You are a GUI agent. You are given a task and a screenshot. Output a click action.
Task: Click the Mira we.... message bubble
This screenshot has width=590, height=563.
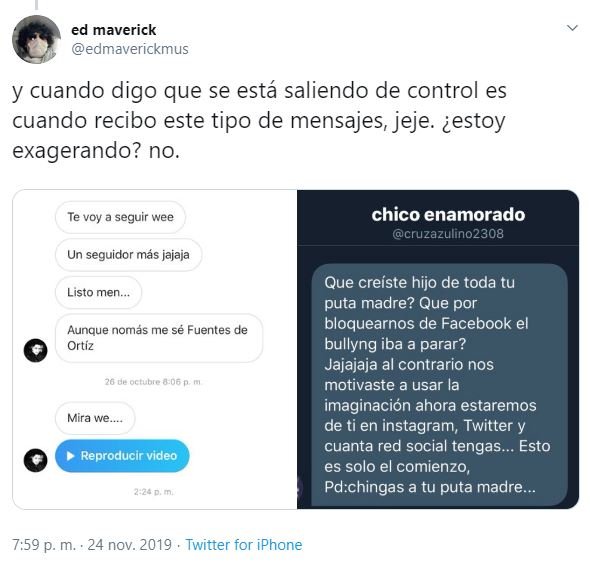coord(95,418)
